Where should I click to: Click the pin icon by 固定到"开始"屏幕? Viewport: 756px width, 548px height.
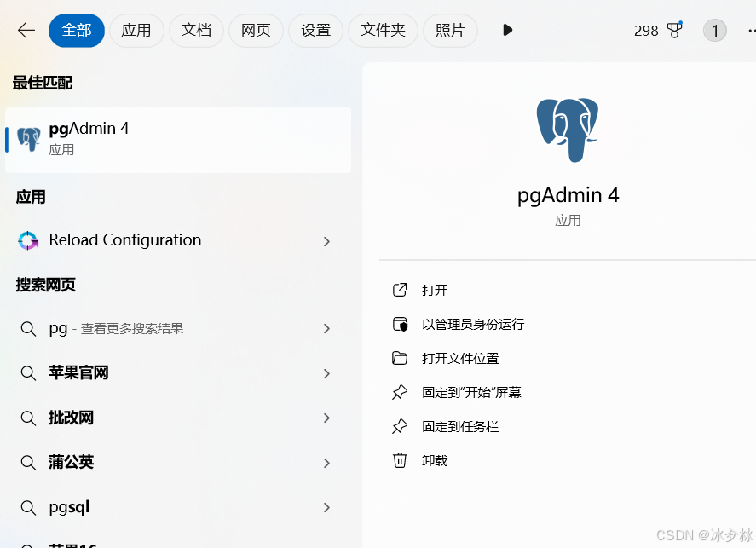pyautogui.click(x=400, y=392)
